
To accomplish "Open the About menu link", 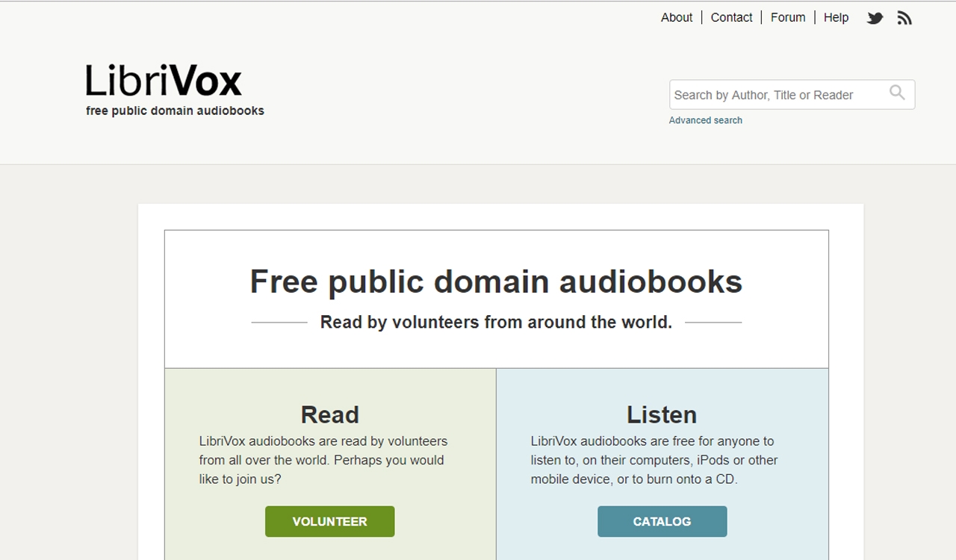I will (677, 17).
